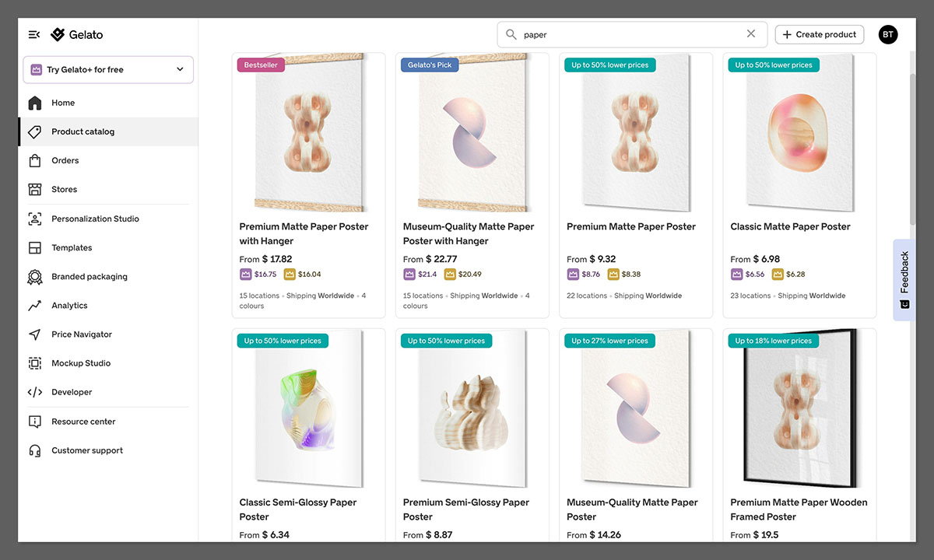
Task: Open Premium Matte Paper Poster with Hanger
Action: pyautogui.click(x=304, y=233)
